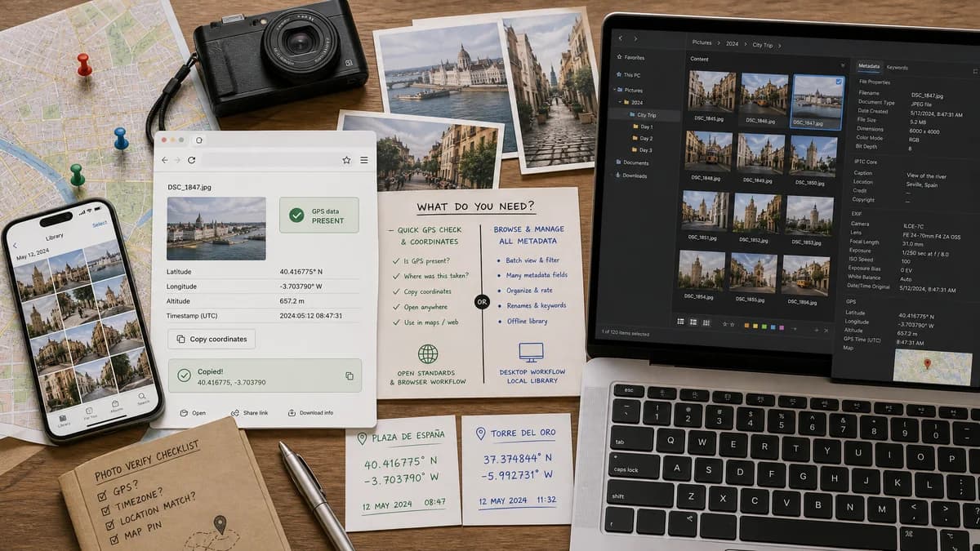Switch to the grid view icon
The image size is (980, 551).
tap(681, 322)
